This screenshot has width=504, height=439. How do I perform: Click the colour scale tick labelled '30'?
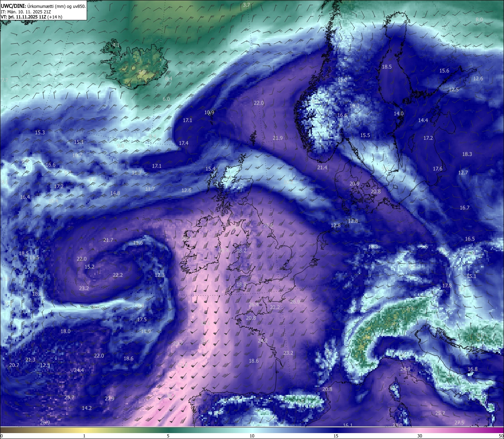pos(420,436)
